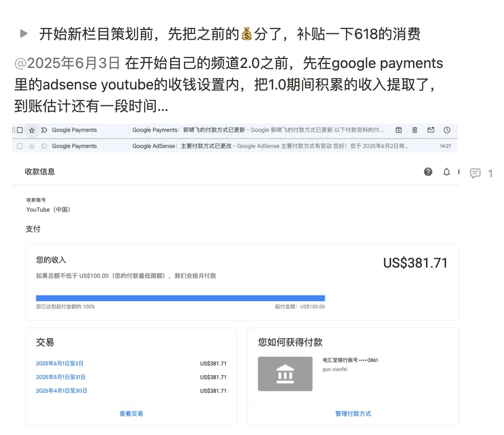Click the label marker on the first email row
Screen dimensions: 504x435
pos(43,130)
